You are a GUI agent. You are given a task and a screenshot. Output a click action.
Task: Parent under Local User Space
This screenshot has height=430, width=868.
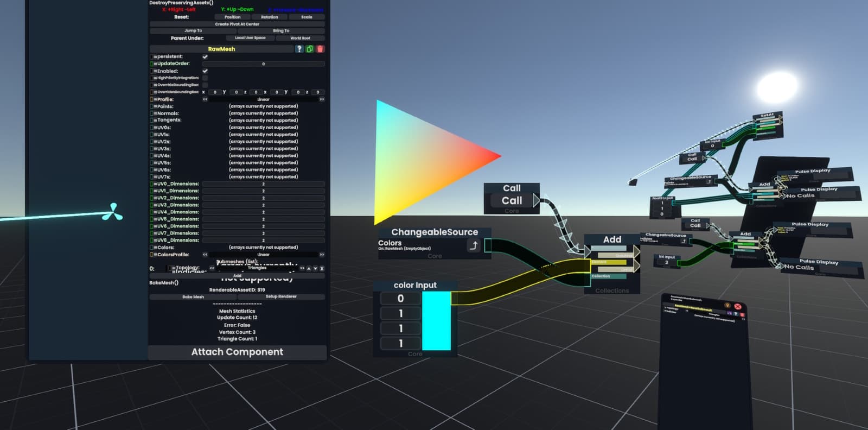click(x=250, y=38)
